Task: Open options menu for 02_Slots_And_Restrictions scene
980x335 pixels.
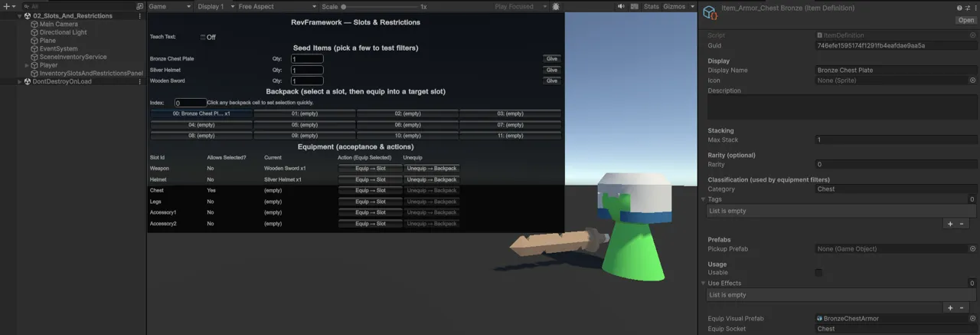Action: [139, 15]
